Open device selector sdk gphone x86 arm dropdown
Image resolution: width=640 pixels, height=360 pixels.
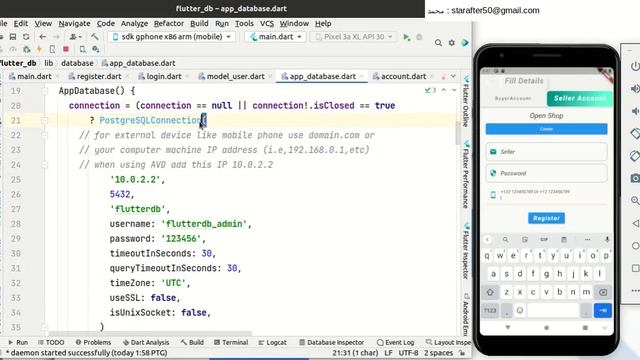click(x=171, y=37)
